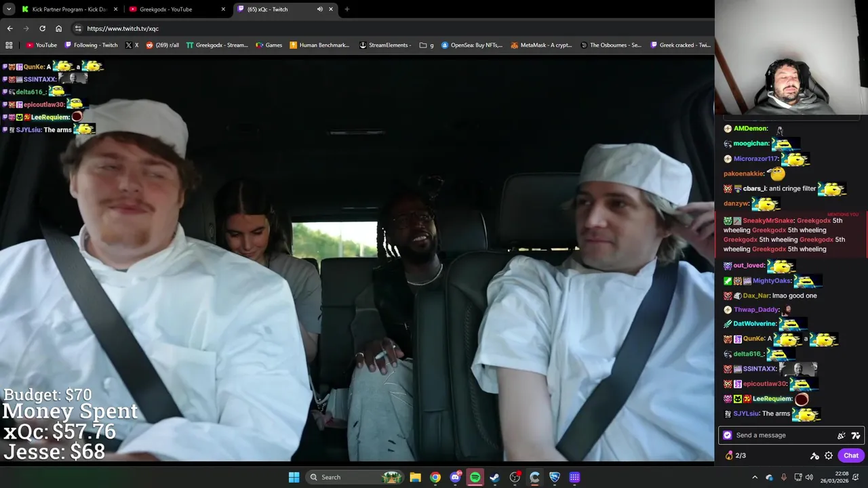The height and width of the screenshot is (488, 868).
Task: Open the apps grid in bookmarks bar
Action: (x=9, y=45)
